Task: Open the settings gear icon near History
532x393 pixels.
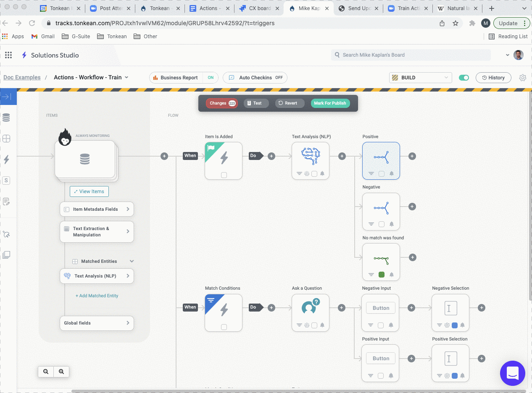Action: [x=522, y=78]
